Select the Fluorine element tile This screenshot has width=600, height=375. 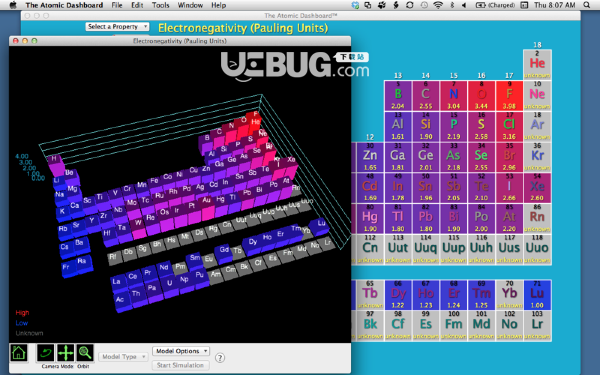coord(509,96)
